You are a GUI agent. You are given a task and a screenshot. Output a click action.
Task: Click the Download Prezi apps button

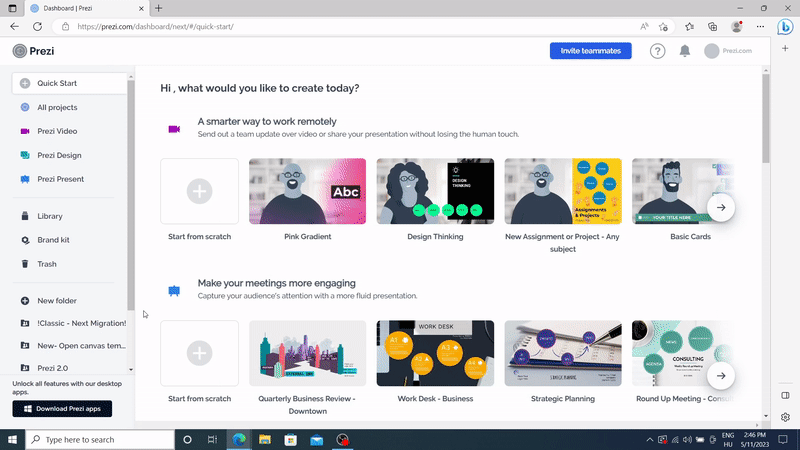62,409
